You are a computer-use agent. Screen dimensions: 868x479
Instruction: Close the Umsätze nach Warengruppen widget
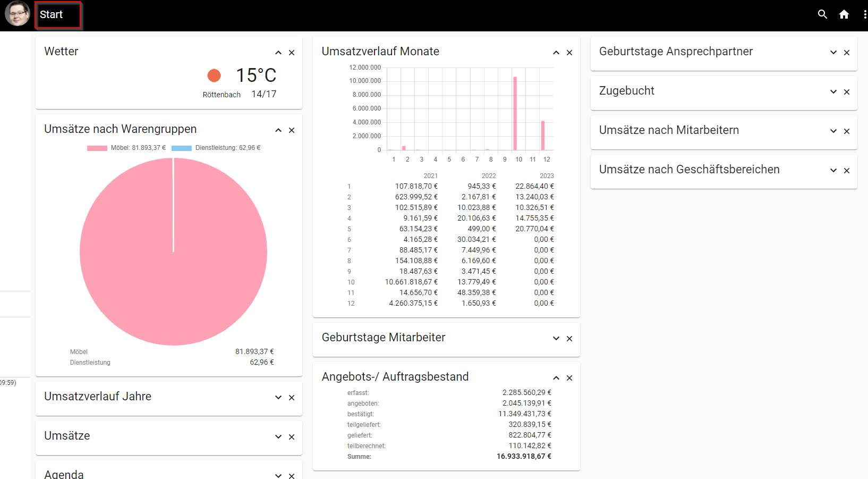coord(292,130)
